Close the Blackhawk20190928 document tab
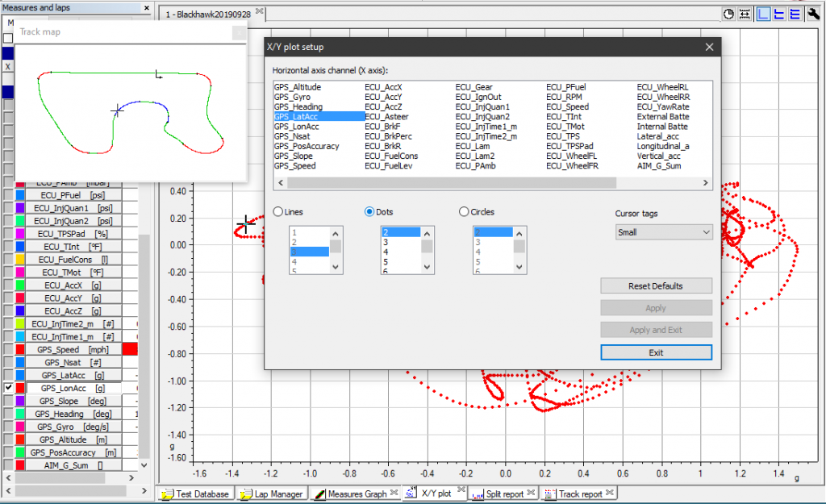 pyautogui.click(x=259, y=12)
